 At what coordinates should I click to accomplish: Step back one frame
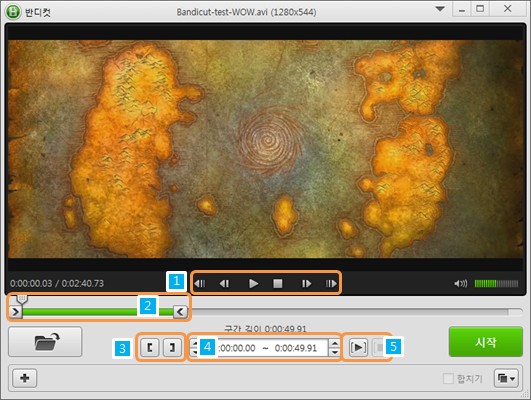224,283
